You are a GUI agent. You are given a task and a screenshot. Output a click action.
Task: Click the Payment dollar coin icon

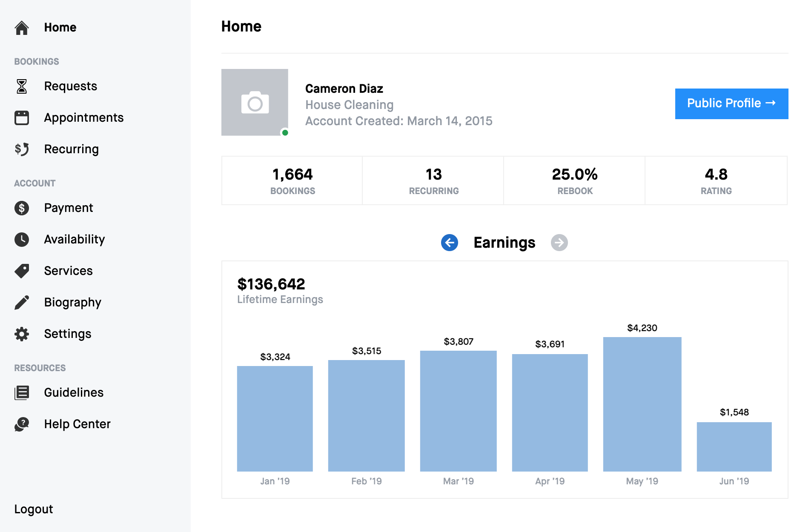point(22,208)
